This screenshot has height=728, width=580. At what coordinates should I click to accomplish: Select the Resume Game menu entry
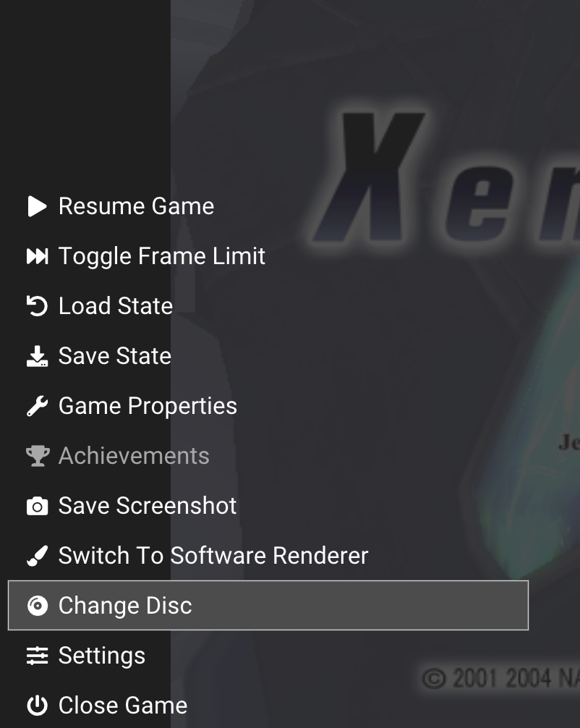click(x=137, y=206)
